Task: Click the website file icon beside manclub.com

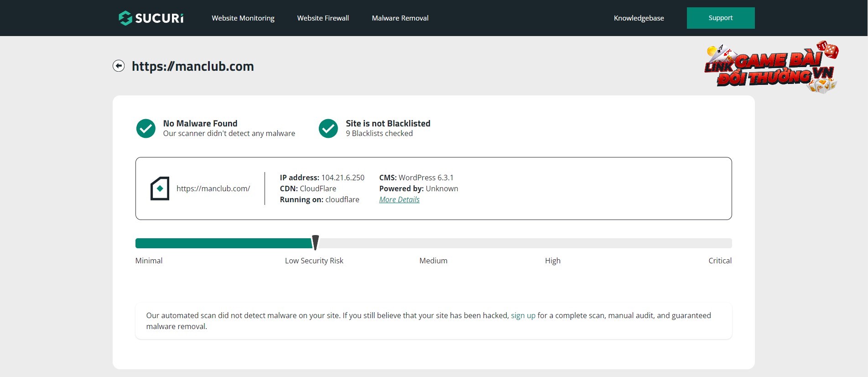Action: click(x=160, y=188)
